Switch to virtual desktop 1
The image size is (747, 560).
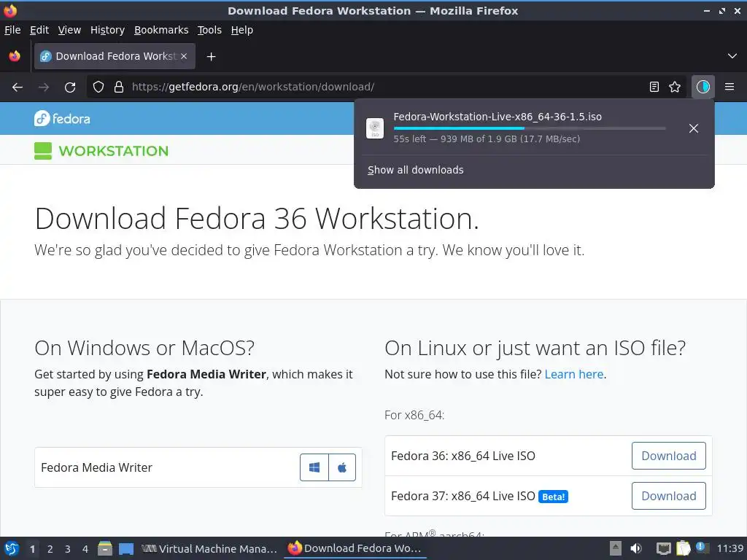(x=32, y=549)
